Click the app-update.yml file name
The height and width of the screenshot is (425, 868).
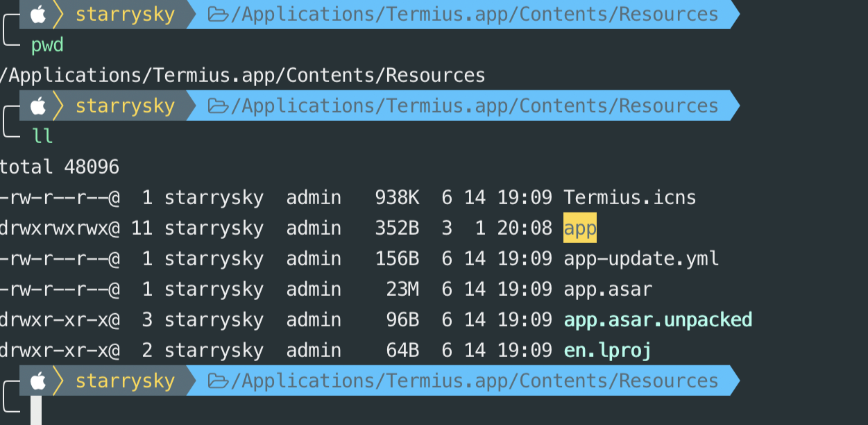641,259
